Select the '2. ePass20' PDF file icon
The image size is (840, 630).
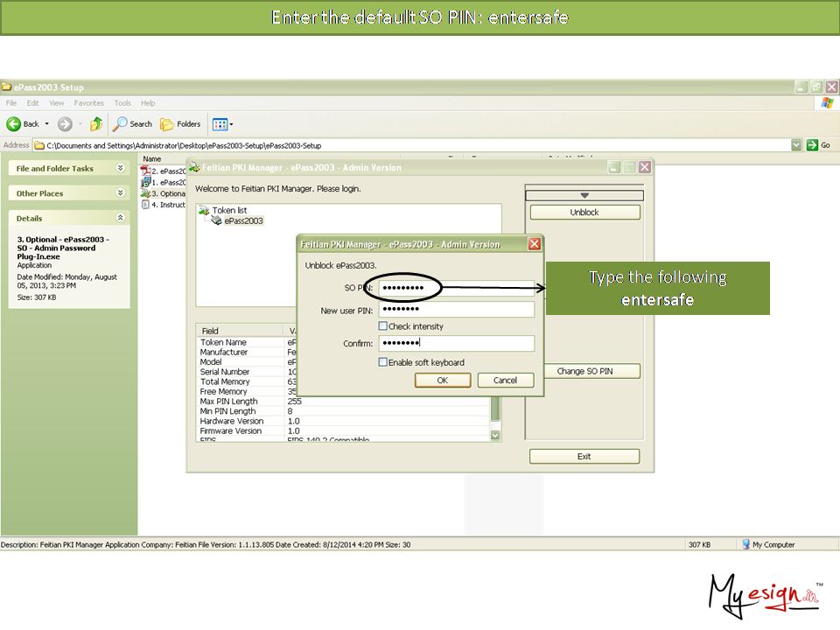click(146, 171)
